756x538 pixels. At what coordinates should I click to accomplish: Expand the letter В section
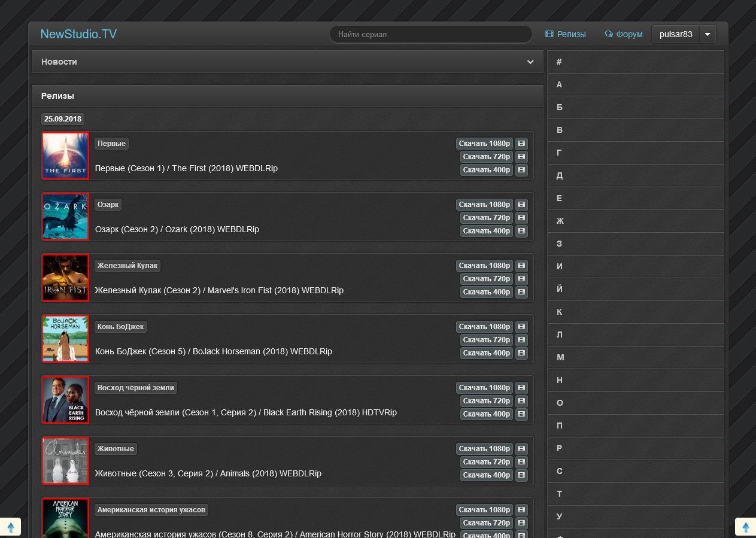pos(636,130)
